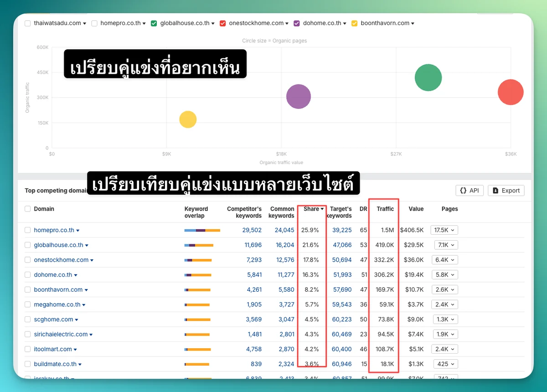The height and width of the screenshot is (392, 547).
Task: Select the purple dohome.co.th chart bubble
Action: point(299,97)
